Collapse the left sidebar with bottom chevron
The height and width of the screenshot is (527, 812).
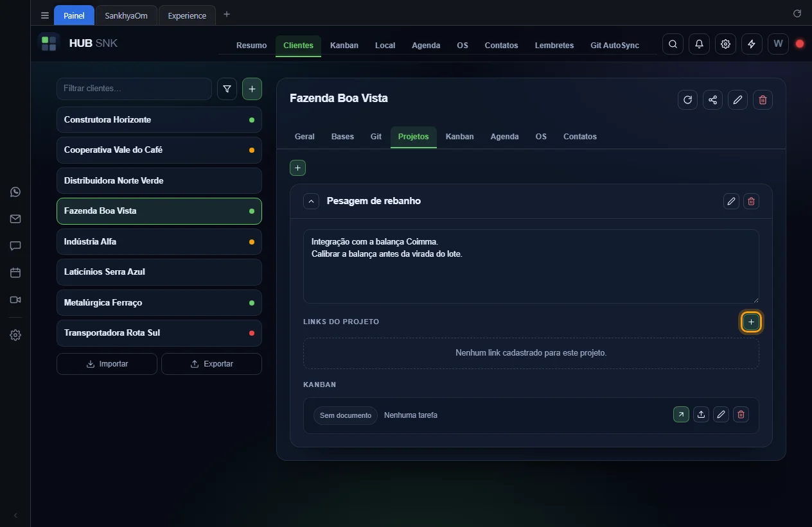[15, 515]
